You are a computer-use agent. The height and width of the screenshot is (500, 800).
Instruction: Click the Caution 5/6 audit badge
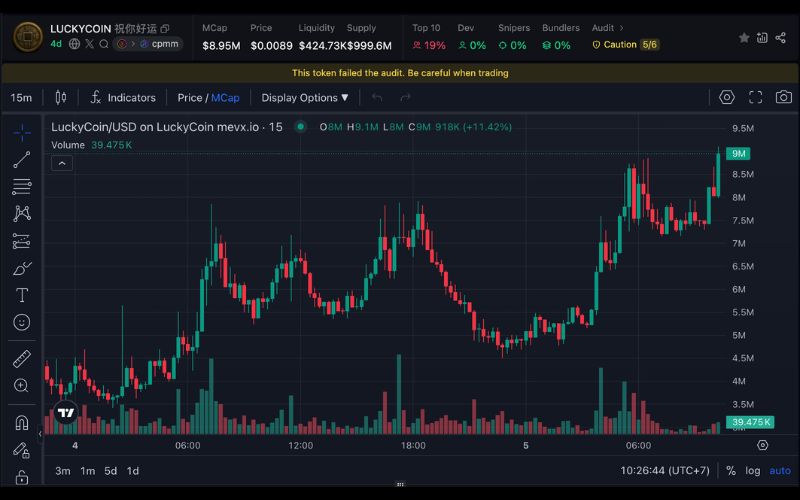click(x=626, y=45)
